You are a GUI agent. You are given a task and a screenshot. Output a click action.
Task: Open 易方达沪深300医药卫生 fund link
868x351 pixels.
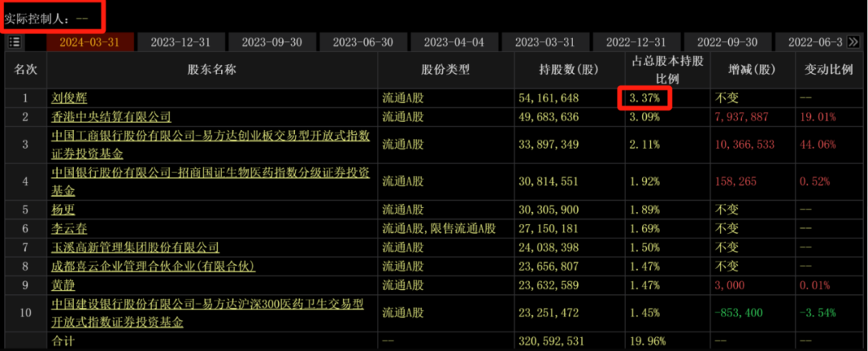coord(207,312)
